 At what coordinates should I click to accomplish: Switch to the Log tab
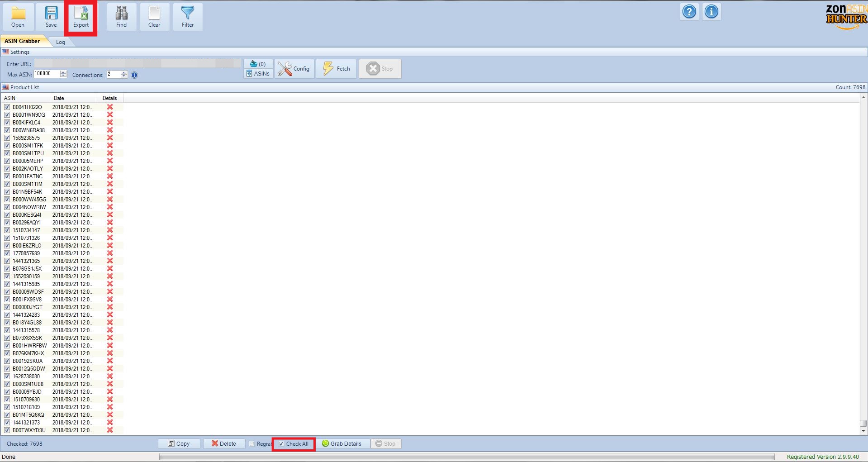point(61,42)
